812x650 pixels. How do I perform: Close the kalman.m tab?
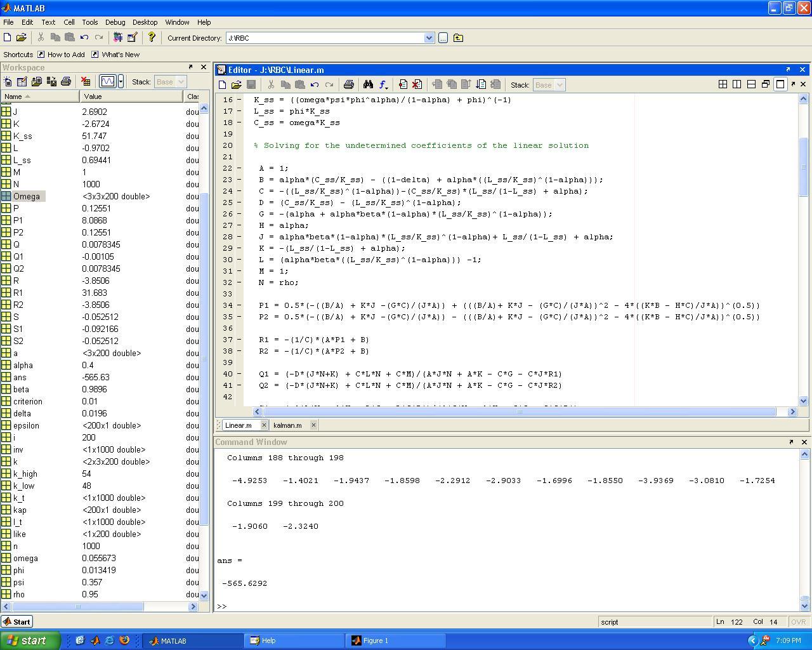[314, 425]
